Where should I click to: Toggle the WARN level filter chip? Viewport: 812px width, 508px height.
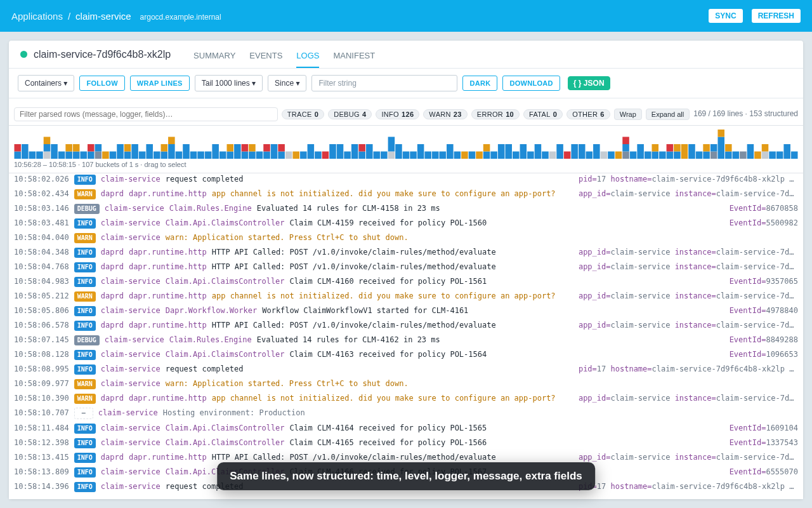point(445,114)
